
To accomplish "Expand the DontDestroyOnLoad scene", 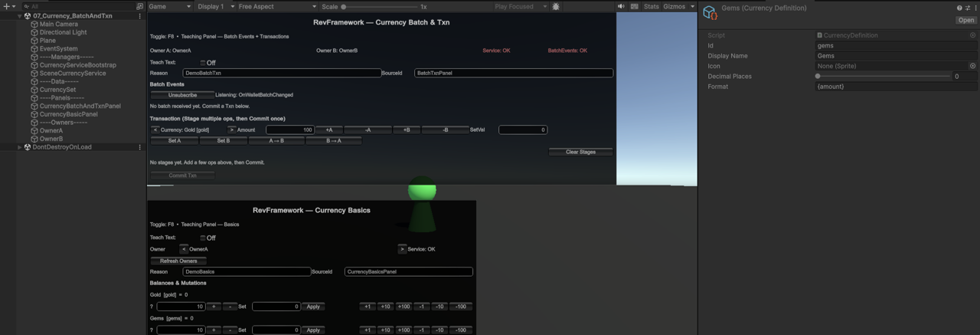I will point(20,147).
